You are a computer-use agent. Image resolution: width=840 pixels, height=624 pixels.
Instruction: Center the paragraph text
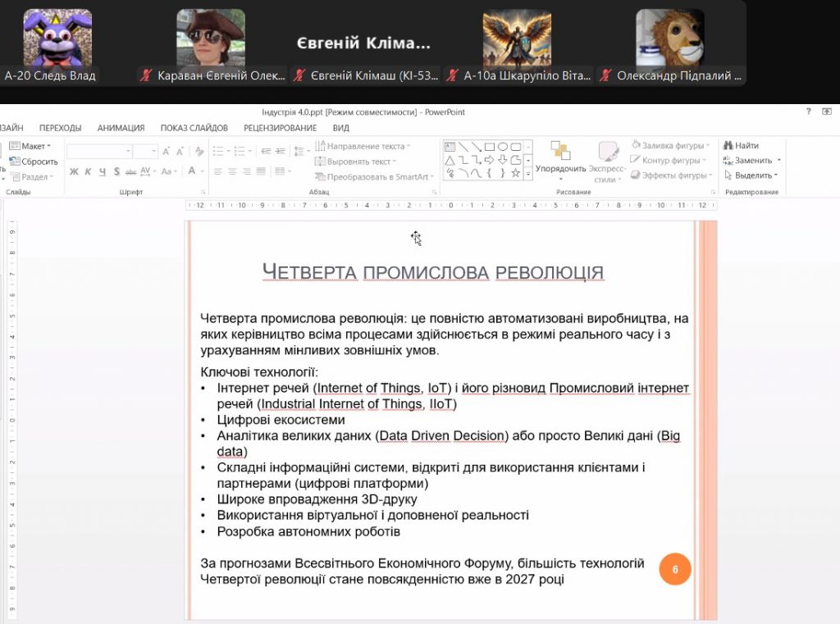[x=232, y=171]
